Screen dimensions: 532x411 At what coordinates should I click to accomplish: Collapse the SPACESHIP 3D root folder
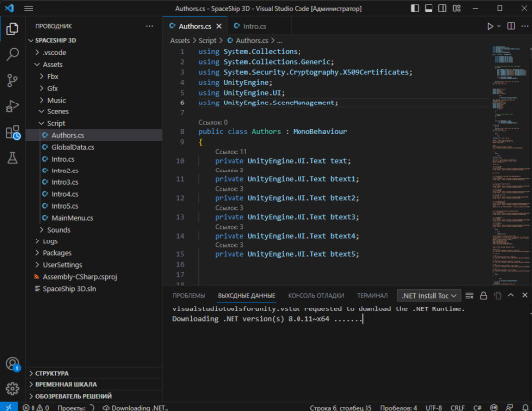click(94, 40)
